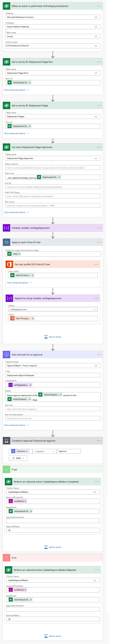Click the approvals icon on Start and wait for an approval
This screenshot has height=644, width=113.
7,354
